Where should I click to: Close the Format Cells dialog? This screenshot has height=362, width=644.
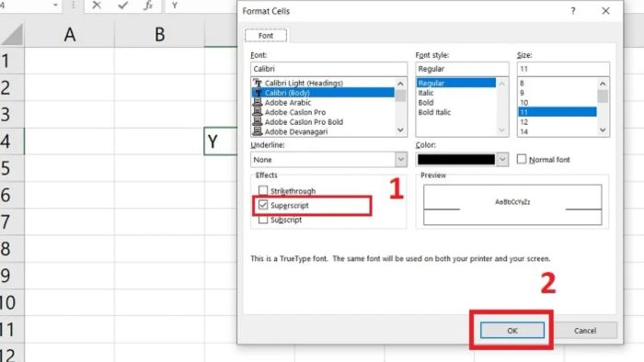605,11
